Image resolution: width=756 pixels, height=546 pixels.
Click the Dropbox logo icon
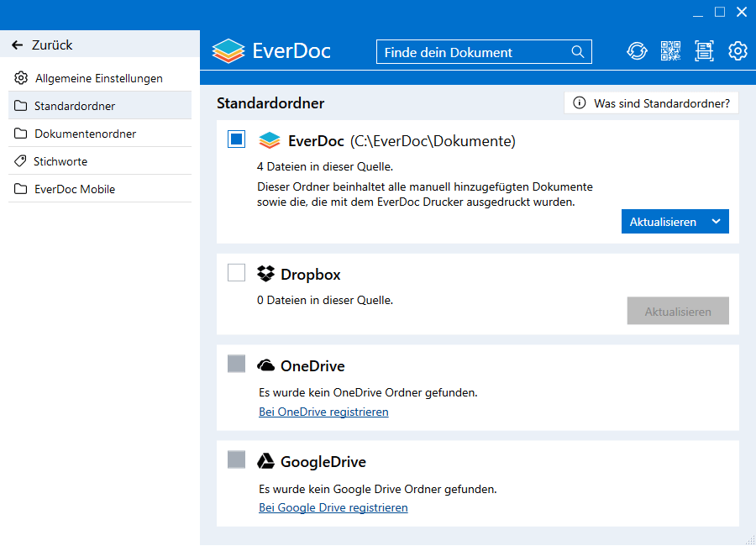click(266, 274)
